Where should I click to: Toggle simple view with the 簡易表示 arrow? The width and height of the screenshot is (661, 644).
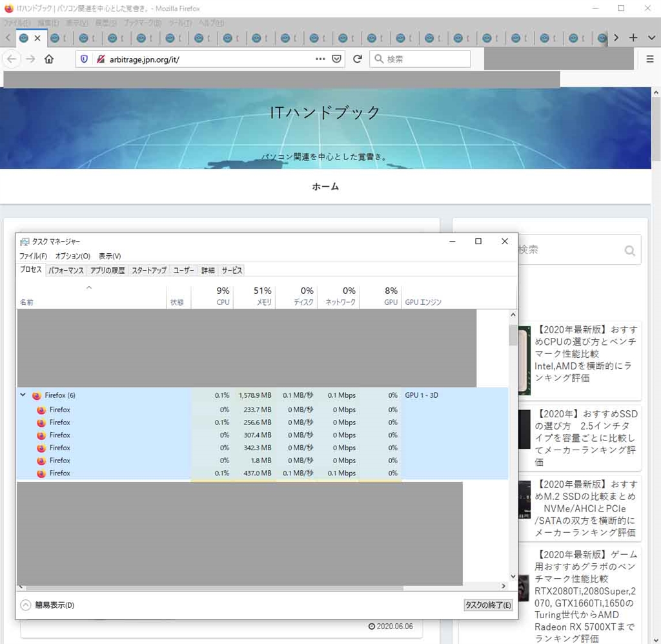25,605
